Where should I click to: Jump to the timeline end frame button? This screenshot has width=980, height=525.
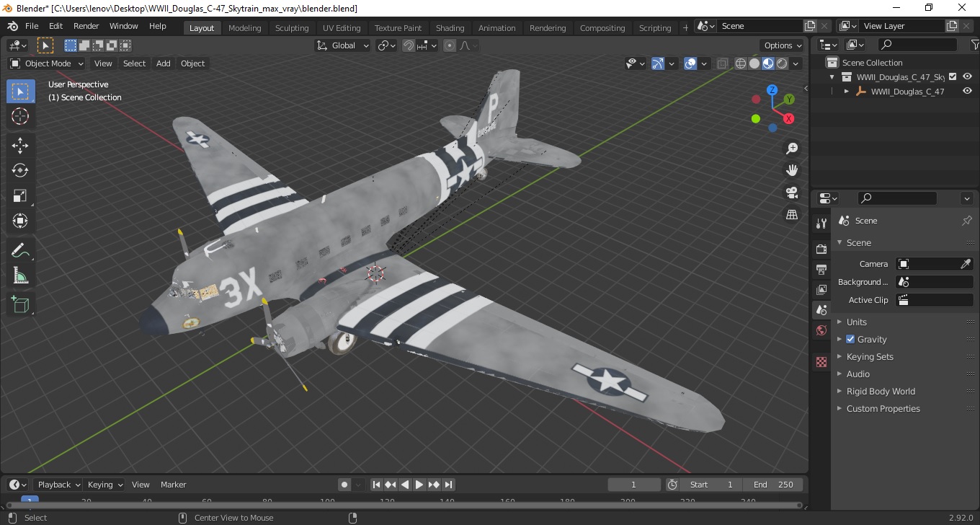pyautogui.click(x=448, y=485)
